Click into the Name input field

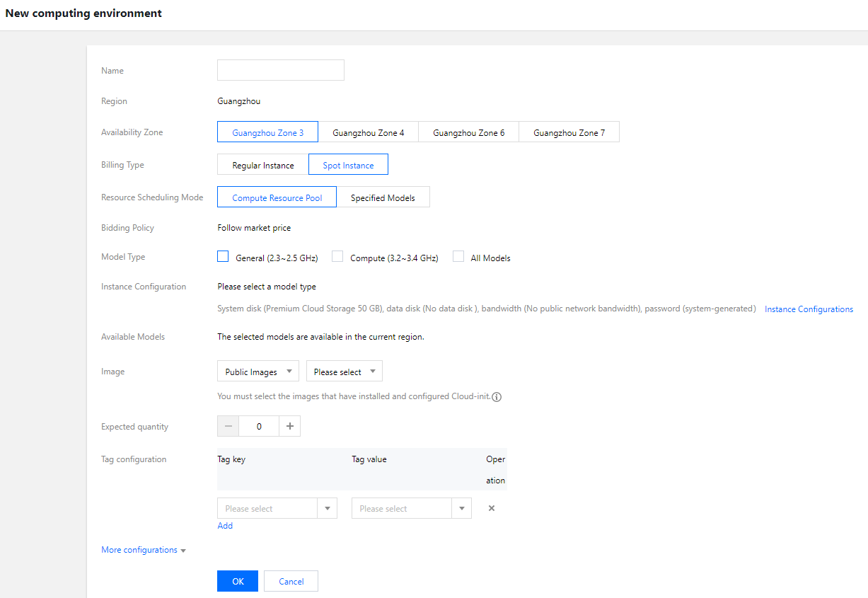pos(280,70)
